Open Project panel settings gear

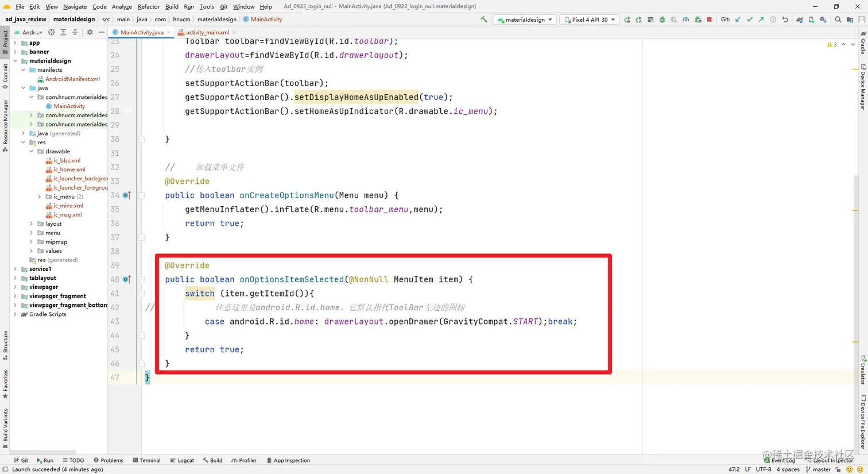click(90, 32)
